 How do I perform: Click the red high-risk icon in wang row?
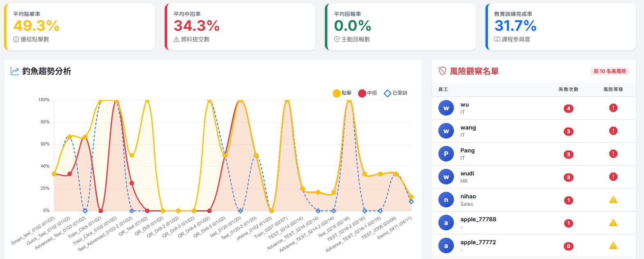[613, 131]
